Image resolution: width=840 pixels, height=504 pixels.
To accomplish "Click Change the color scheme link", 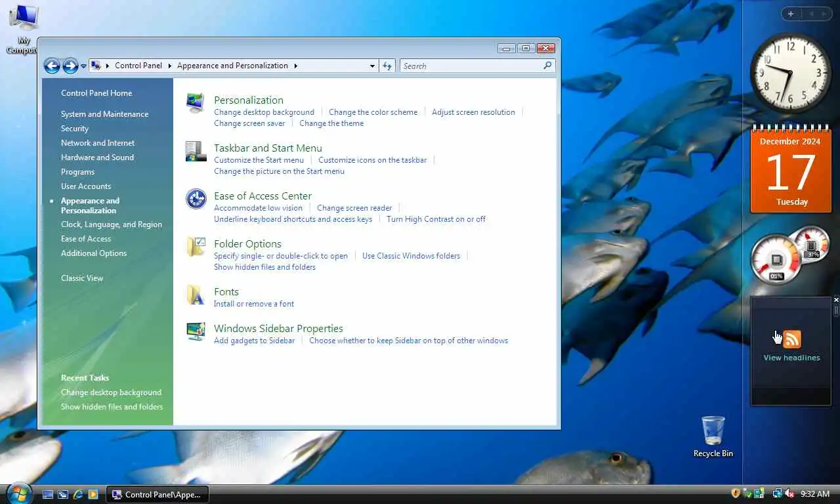I will pyautogui.click(x=373, y=112).
